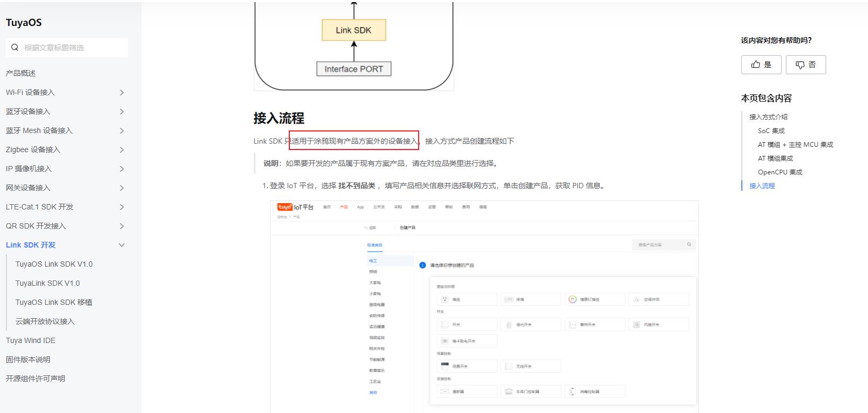Click the 说明 note paragraph
The width and height of the screenshot is (868, 413).
(382, 163)
